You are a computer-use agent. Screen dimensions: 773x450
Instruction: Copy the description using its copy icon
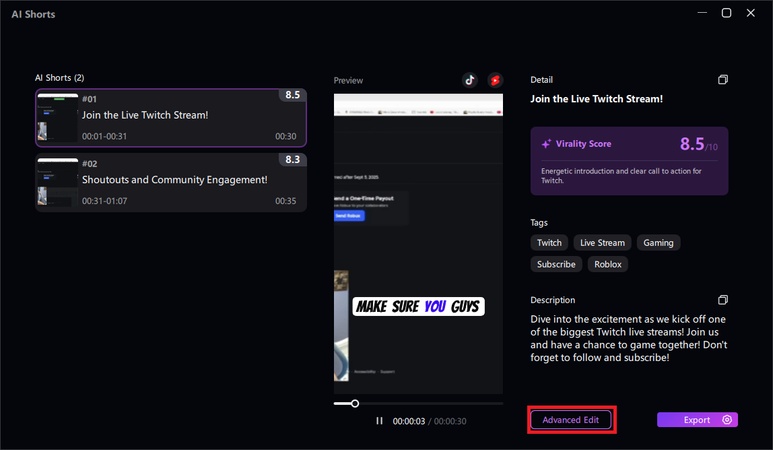point(723,300)
